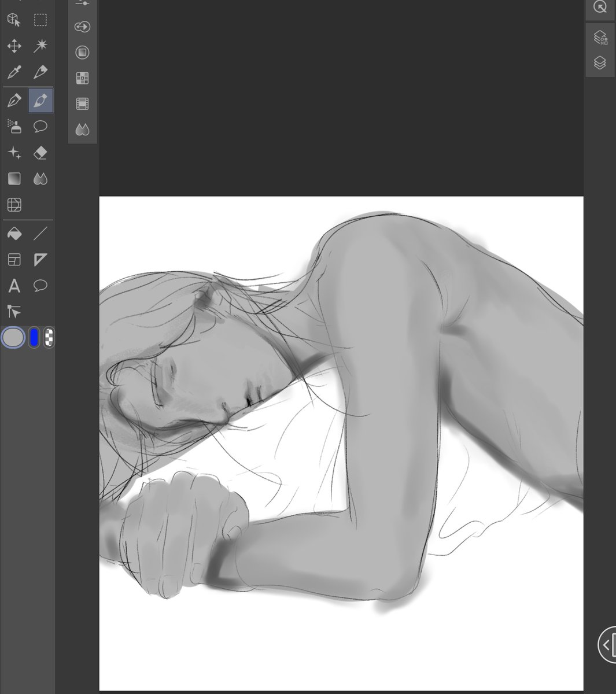Image resolution: width=616 pixels, height=694 pixels.
Task: Select the Eraser tool
Action: [40, 153]
